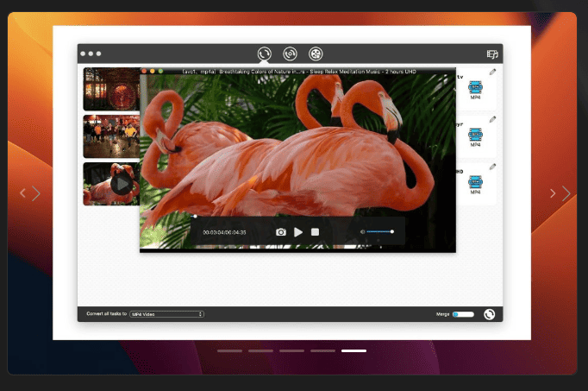Open the media browser icon at toolbar right
This screenshot has width=588, height=391.
pyautogui.click(x=492, y=54)
